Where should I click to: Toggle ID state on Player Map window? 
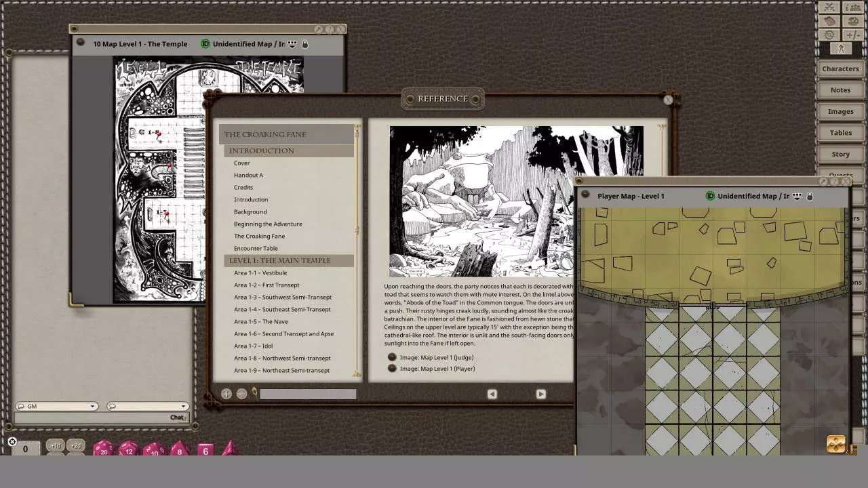[x=710, y=196]
